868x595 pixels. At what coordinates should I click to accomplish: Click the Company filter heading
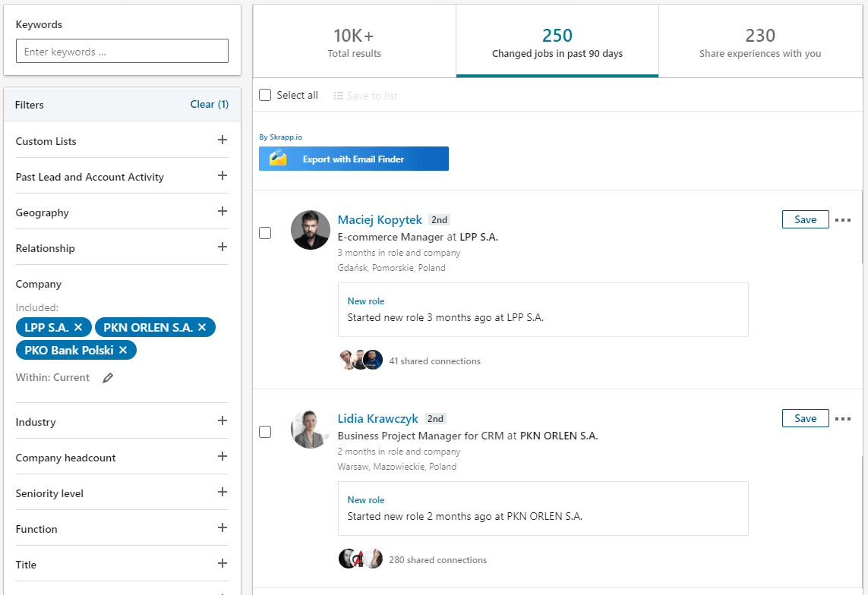tap(38, 285)
